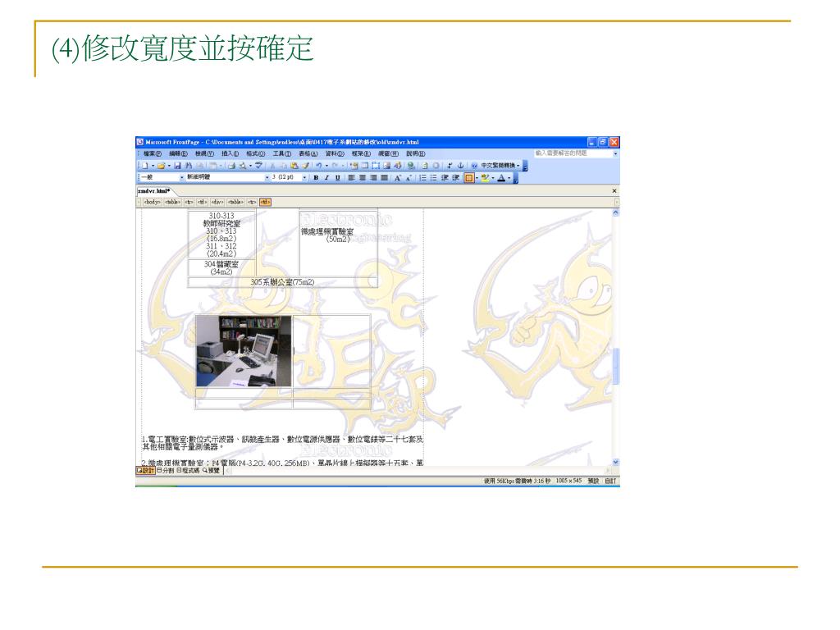Toggle Bold formatting
The image size is (840, 630).
coord(316,177)
